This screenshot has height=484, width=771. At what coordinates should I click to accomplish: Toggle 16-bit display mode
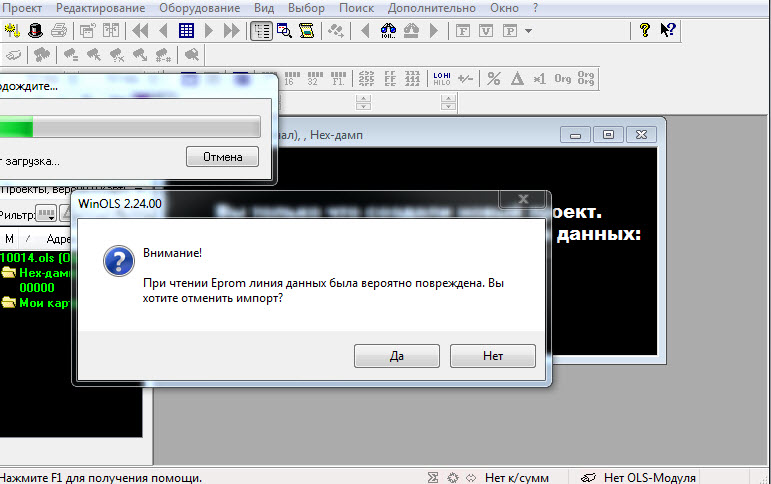click(292, 79)
